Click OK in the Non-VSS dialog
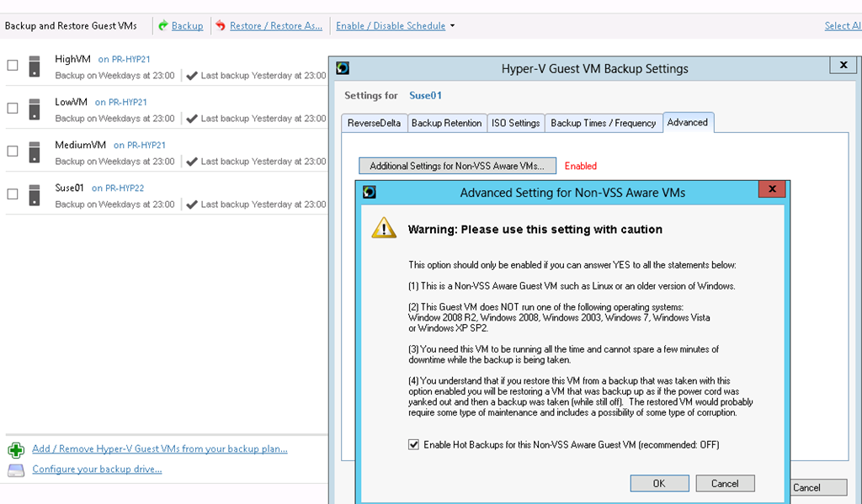 click(659, 483)
